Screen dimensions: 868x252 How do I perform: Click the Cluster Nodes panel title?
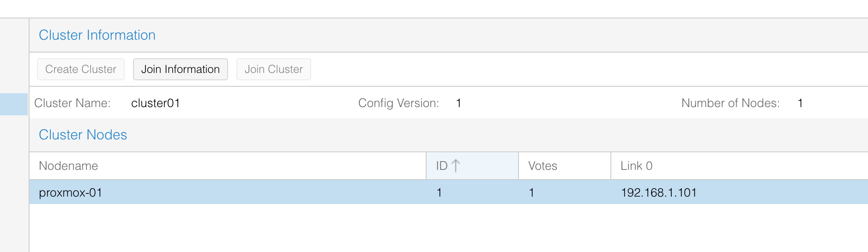tap(83, 135)
